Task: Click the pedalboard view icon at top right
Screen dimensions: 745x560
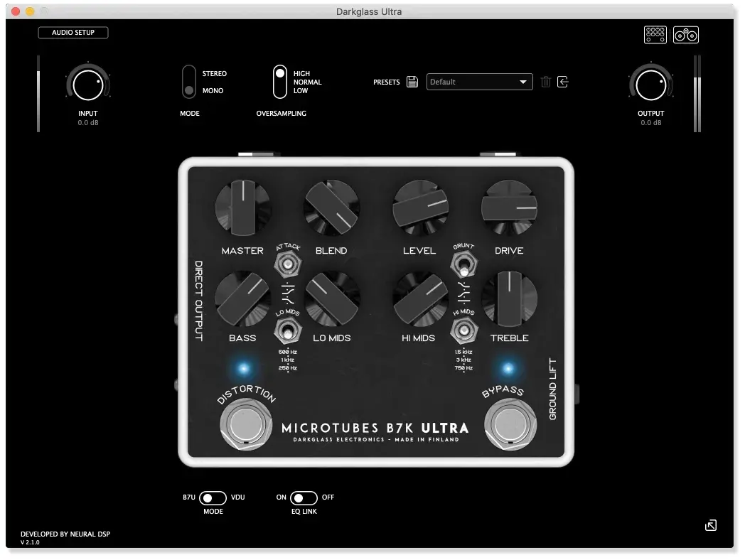Action: 655,35
